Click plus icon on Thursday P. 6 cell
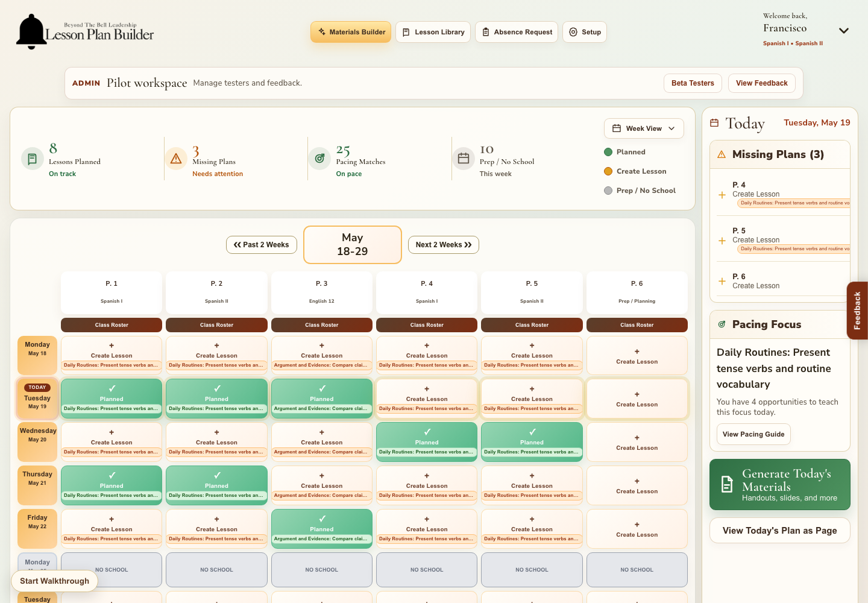The image size is (868, 603). (x=637, y=481)
